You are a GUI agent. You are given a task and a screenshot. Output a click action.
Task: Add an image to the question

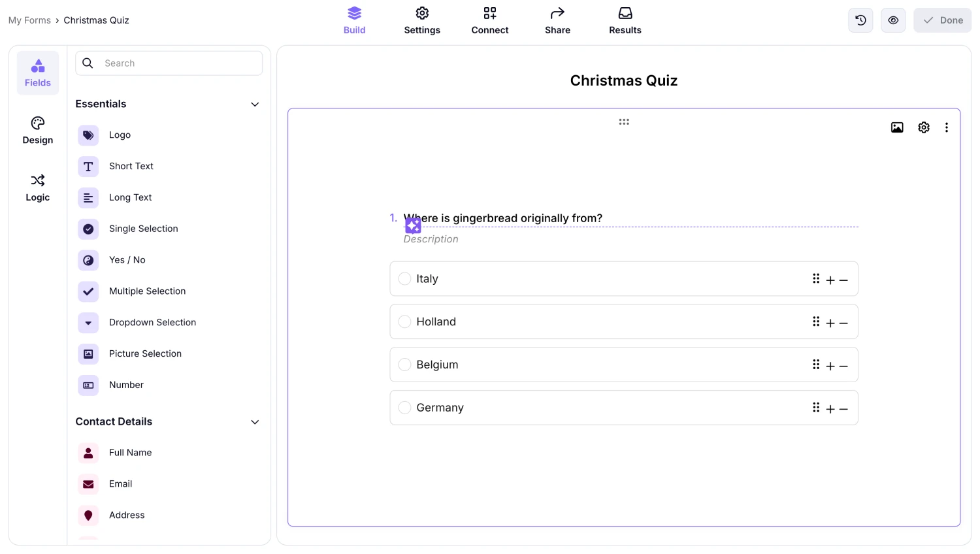click(897, 127)
